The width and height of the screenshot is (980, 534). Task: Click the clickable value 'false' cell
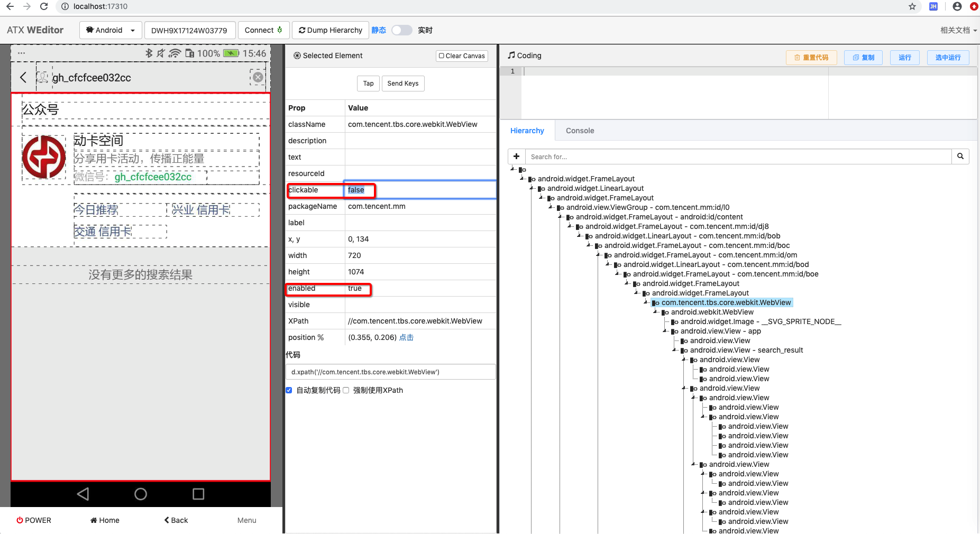point(420,190)
